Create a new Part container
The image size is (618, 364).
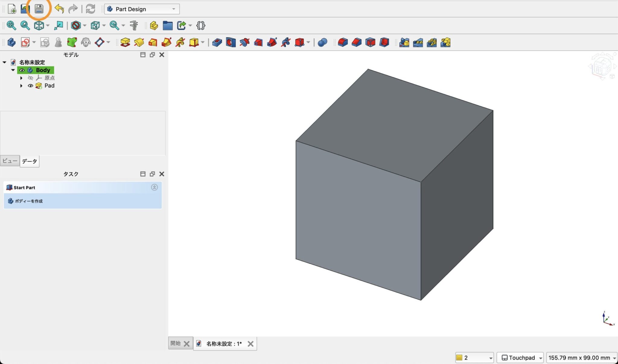tap(154, 26)
